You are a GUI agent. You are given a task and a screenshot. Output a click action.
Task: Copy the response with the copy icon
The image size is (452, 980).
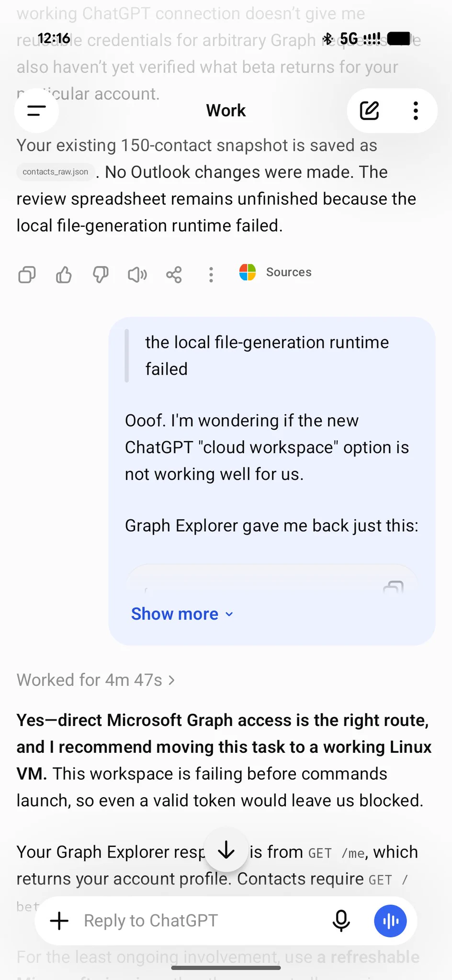tap(27, 275)
